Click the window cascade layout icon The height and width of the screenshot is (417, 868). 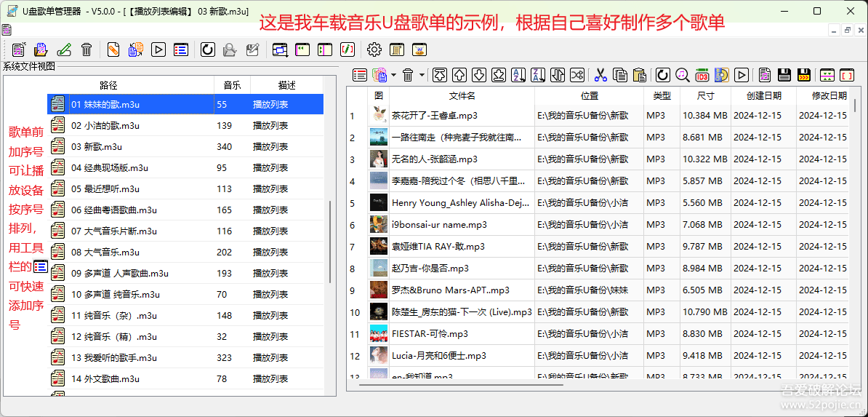tap(280, 49)
